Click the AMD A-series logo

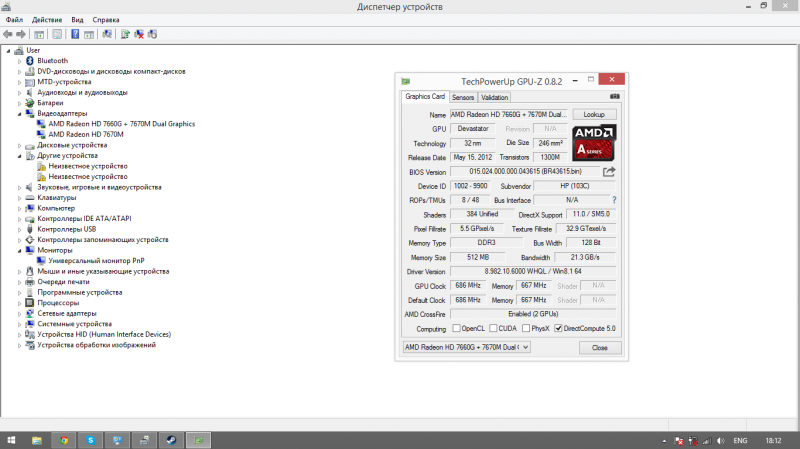pyautogui.click(x=594, y=142)
